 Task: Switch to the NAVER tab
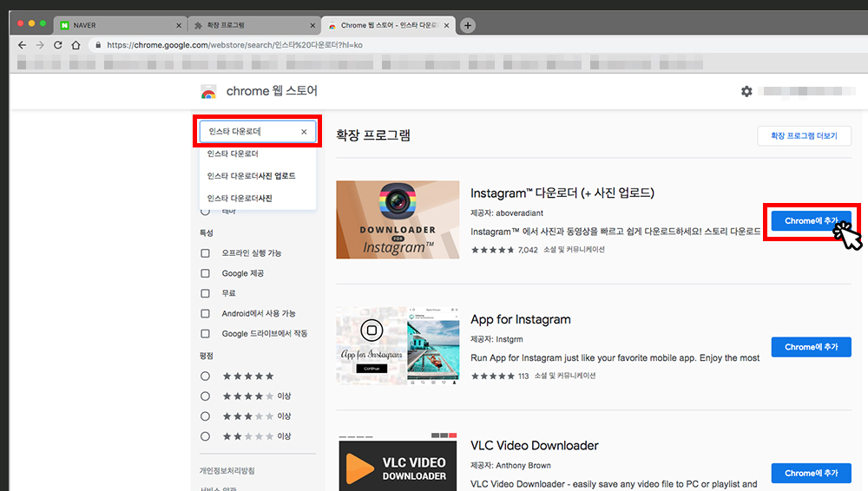tap(120, 25)
